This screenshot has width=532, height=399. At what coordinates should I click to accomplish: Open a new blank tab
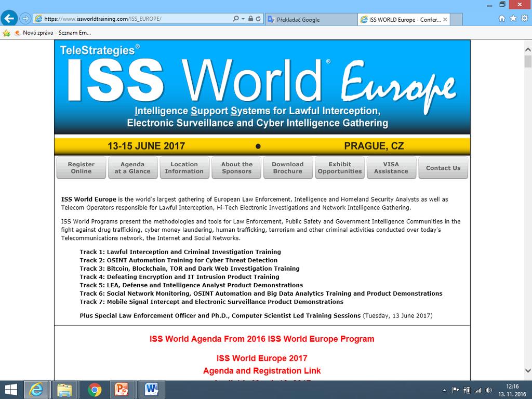coord(456,19)
